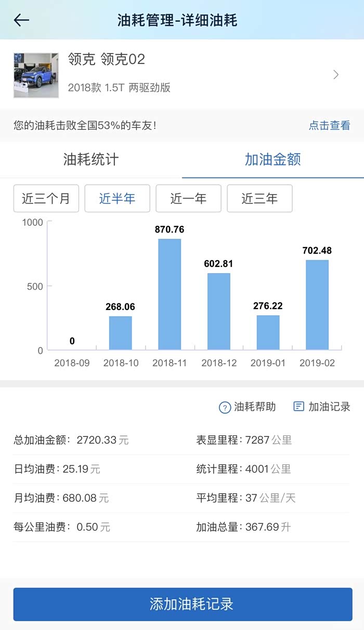364x630 pixels.
Task: Open the 点击查看 link
Action: coord(330,125)
